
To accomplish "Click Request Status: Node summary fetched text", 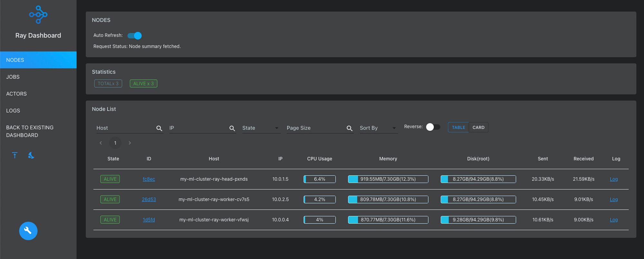I will pyautogui.click(x=137, y=46).
